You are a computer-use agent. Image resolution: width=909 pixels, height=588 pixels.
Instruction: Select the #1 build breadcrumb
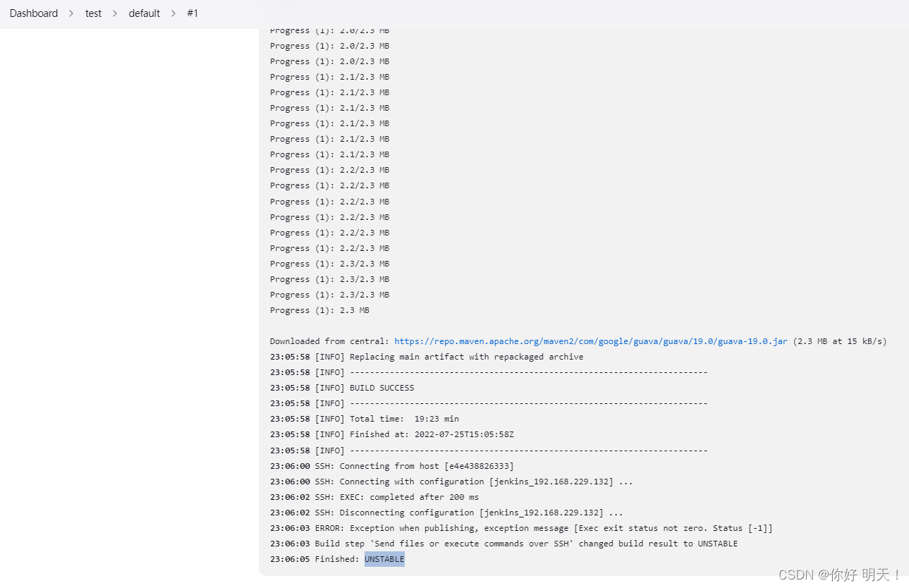[x=193, y=13]
